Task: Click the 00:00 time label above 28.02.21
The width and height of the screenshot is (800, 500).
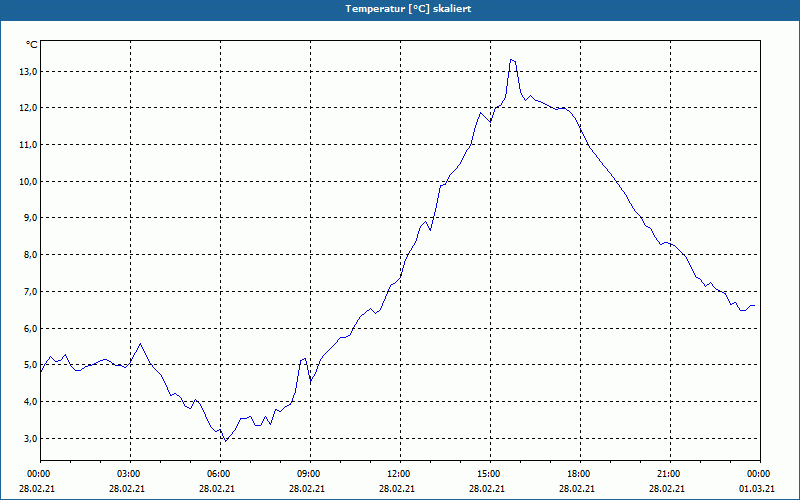Action: tap(38, 474)
